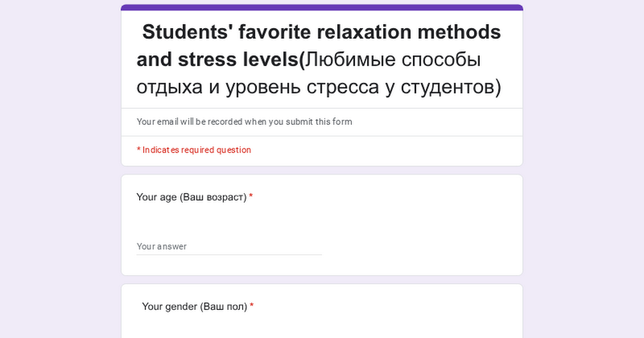
Task: Select the "Your gender (Ваш пол)" question label
Action: [195, 307]
